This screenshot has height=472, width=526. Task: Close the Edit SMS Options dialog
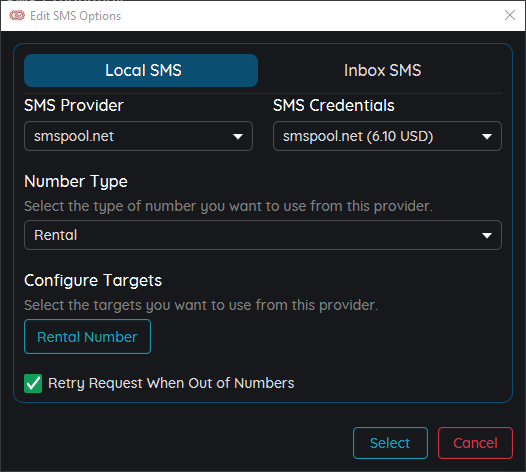pos(510,15)
